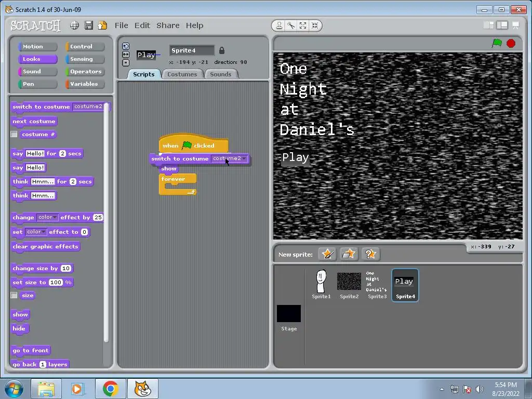This screenshot has width=532, height=399.
Task: Select the Variables block category
Action: (85, 84)
